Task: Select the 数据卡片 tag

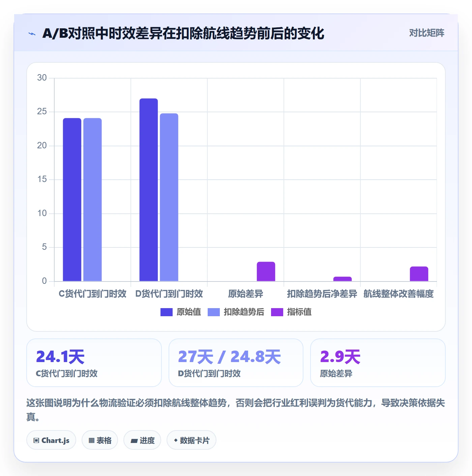Action: (x=191, y=440)
